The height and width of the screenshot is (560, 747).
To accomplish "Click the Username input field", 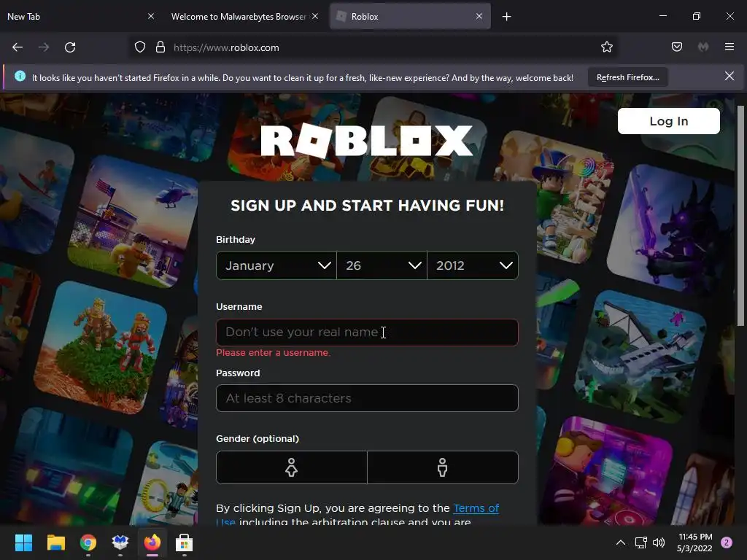I will tap(367, 332).
